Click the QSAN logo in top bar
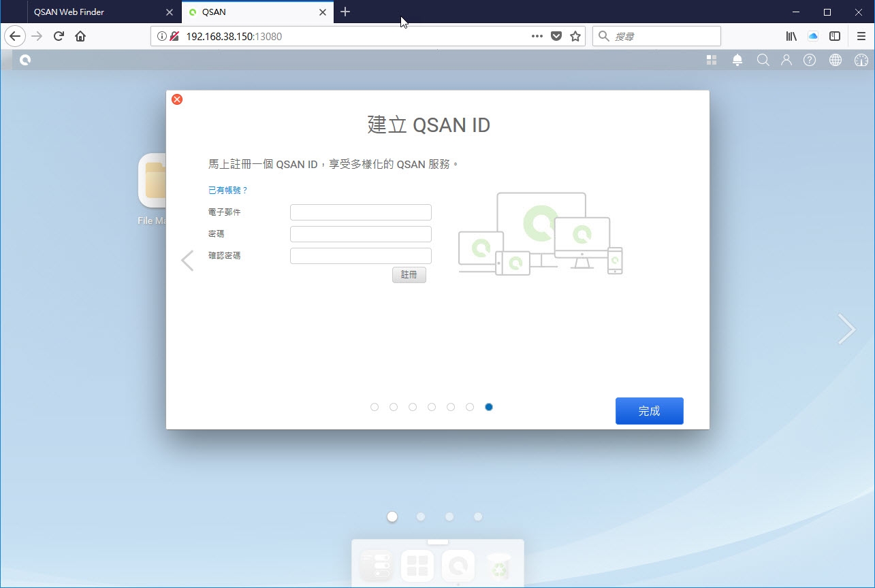Viewport: 875px width, 588px height. 25,60
